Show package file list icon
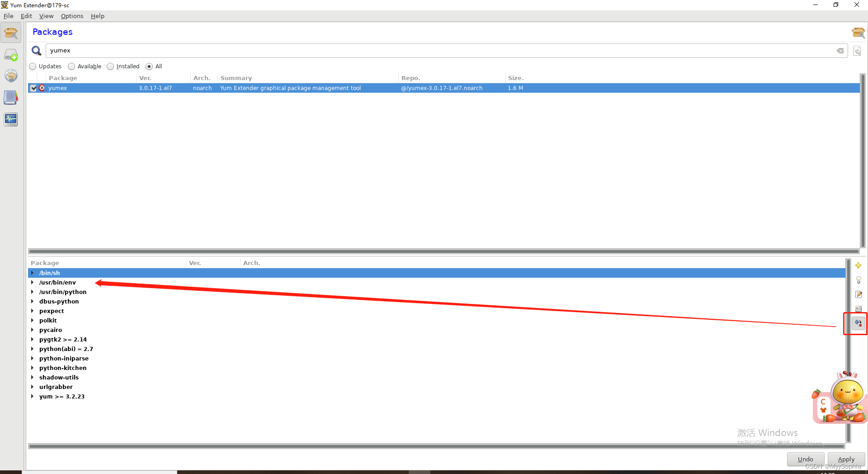 [x=858, y=309]
